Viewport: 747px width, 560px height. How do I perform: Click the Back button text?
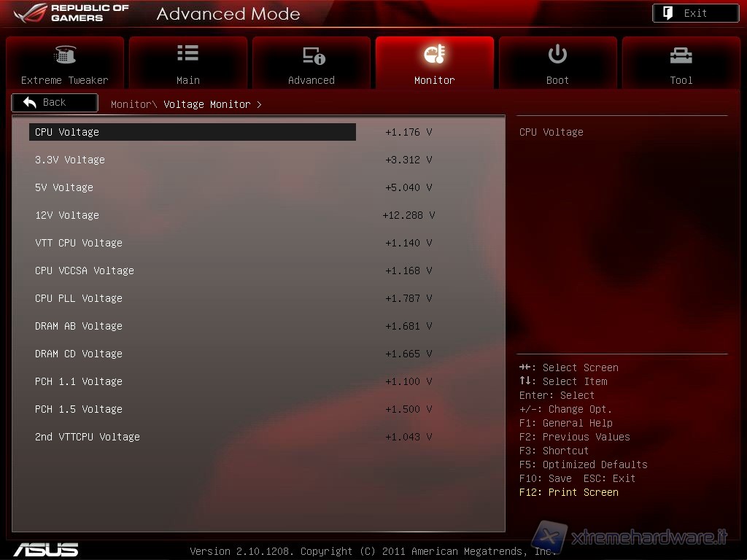(54, 102)
